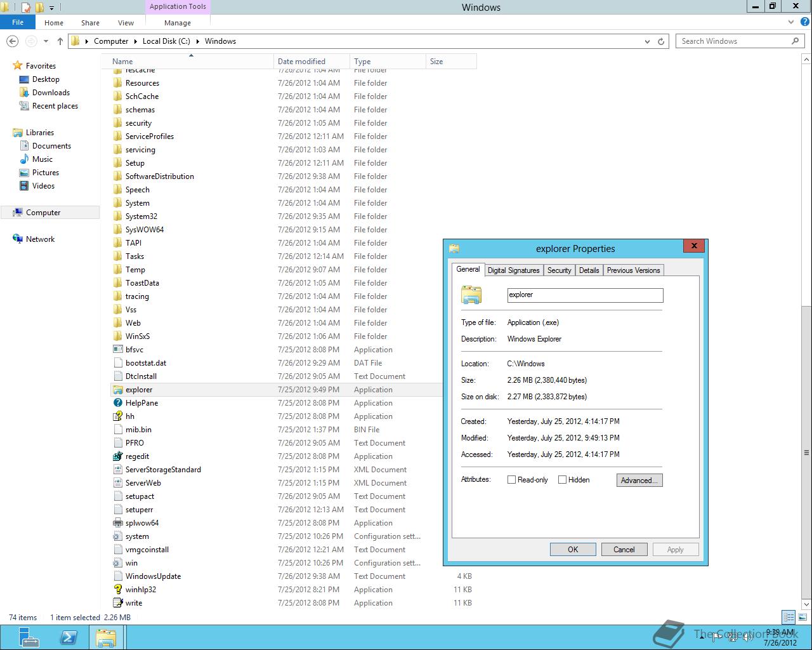
Task: Select the splwow64 printer icon
Action: (x=117, y=523)
